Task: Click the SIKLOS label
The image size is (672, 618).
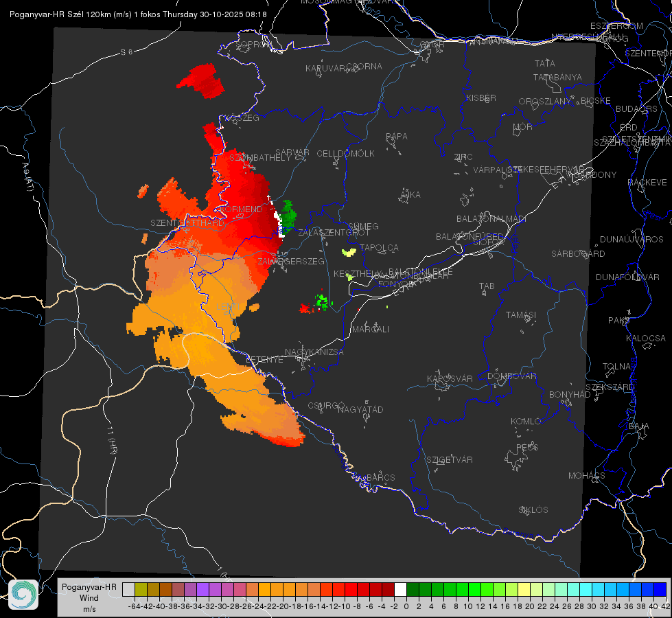Action: click(x=533, y=510)
